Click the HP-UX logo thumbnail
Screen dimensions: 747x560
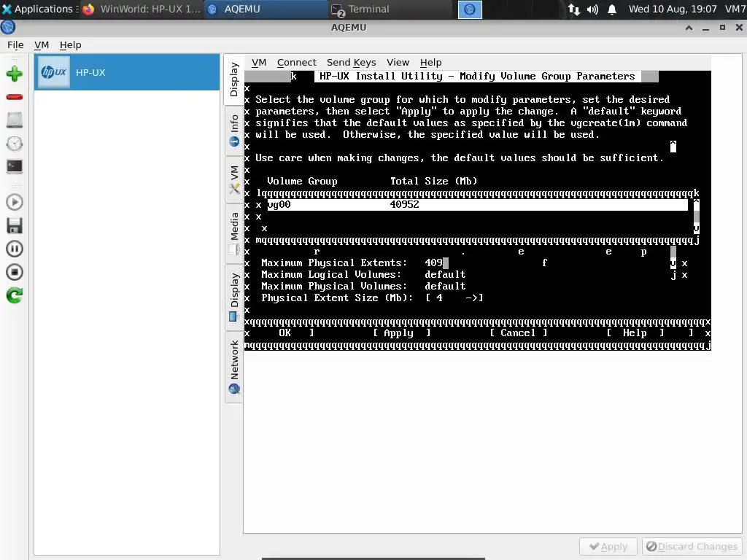tap(53, 72)
